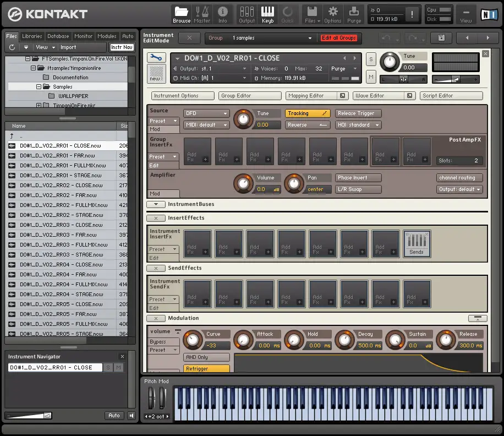
Task: Open the HQI: standard dropdown
Action: [x=358, y=125]
